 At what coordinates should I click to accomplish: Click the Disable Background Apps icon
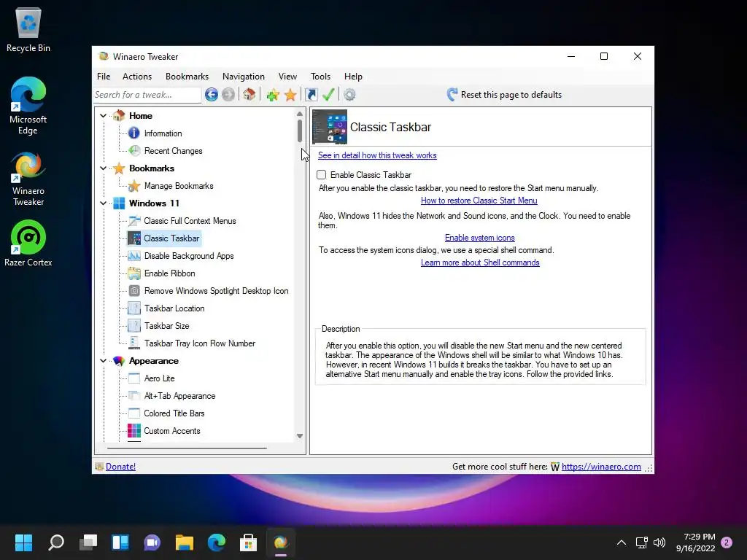[134, 256]
